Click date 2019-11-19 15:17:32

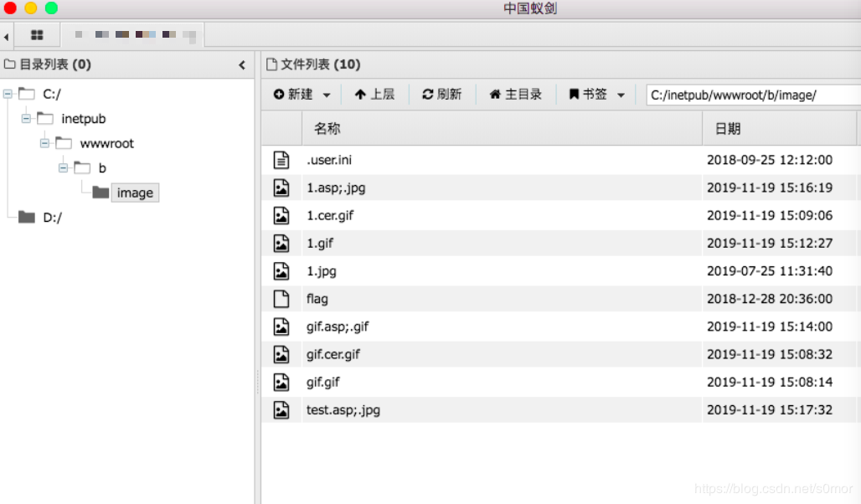(770, 409)
